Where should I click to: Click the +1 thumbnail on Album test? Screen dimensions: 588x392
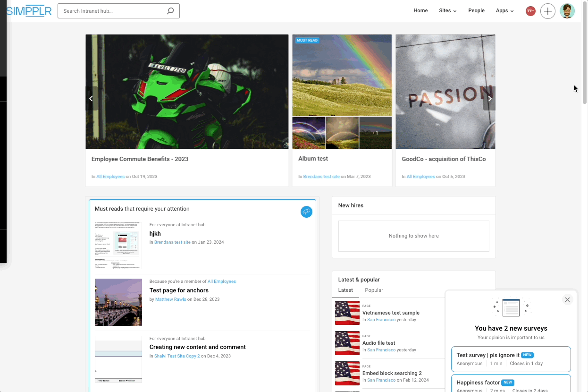(x=375, y=133)
